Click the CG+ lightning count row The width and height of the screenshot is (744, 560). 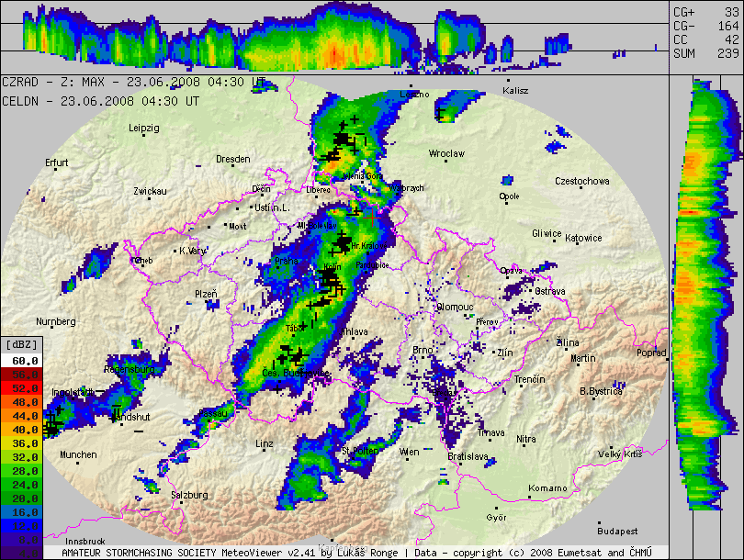pos(705,12)
